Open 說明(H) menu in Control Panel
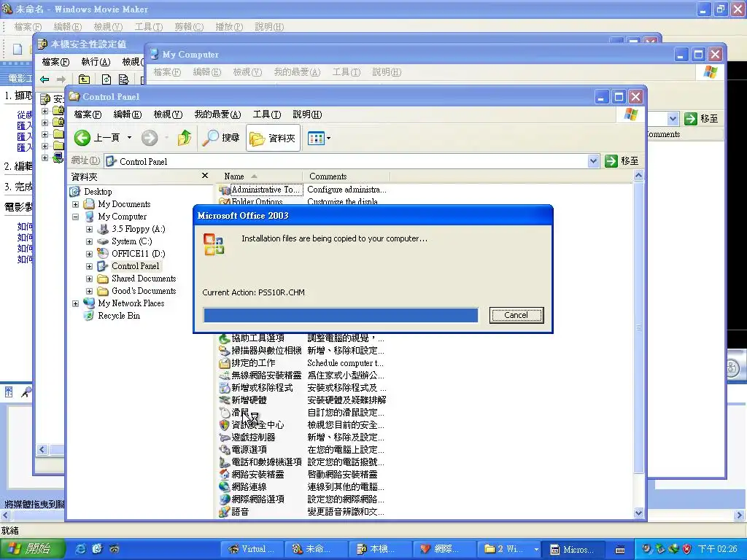Screen dimensions: 747x560 click(307, 114)
